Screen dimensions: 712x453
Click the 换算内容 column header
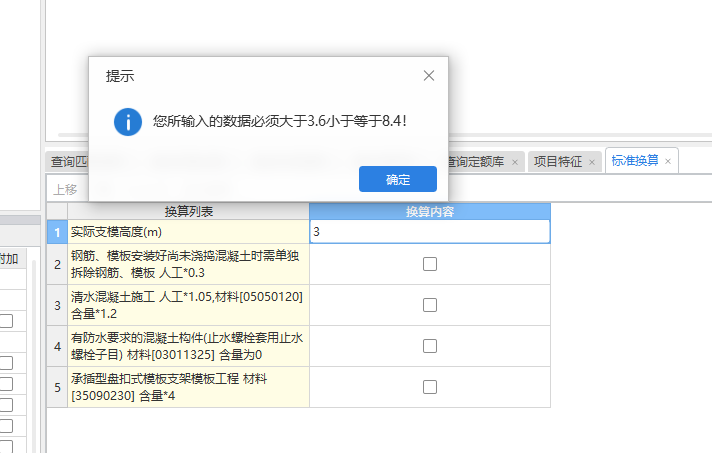(430, 212)
